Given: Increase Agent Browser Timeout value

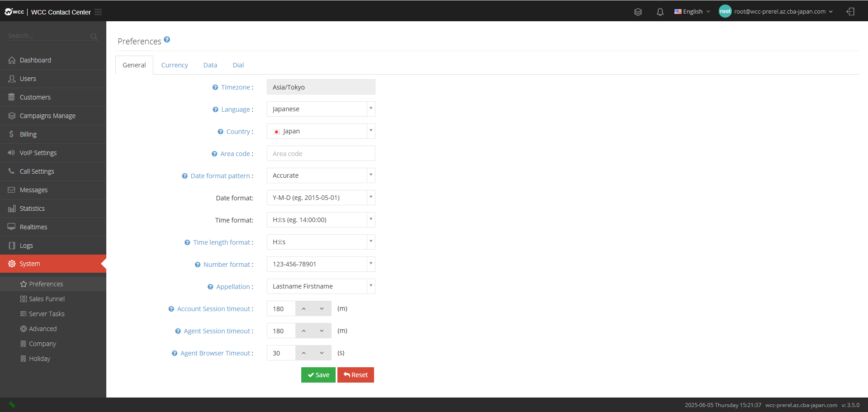Looking at the screenshot, I should click(304, 353).
